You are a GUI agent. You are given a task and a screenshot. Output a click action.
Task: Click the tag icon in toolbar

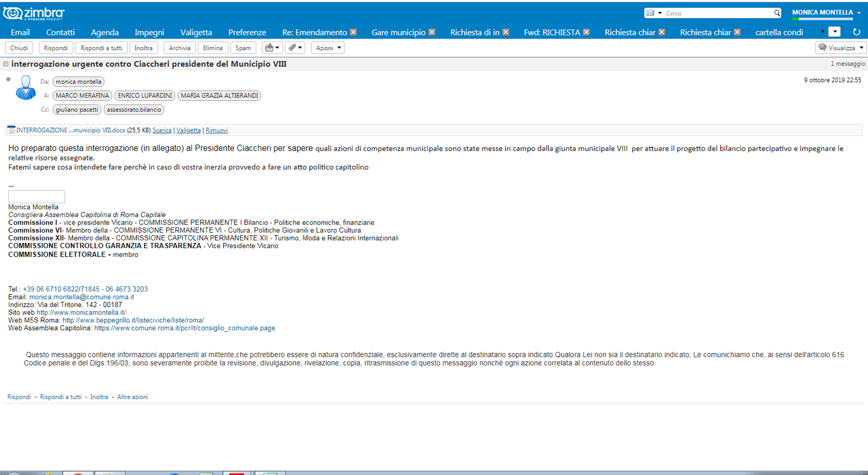coord(292,47)
